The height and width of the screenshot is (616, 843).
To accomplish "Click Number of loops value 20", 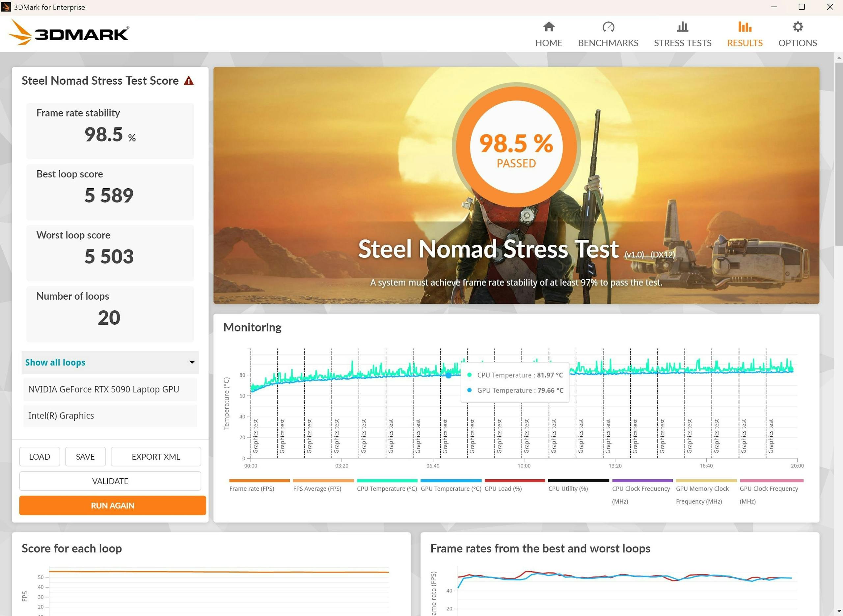I will coord(109,318).
